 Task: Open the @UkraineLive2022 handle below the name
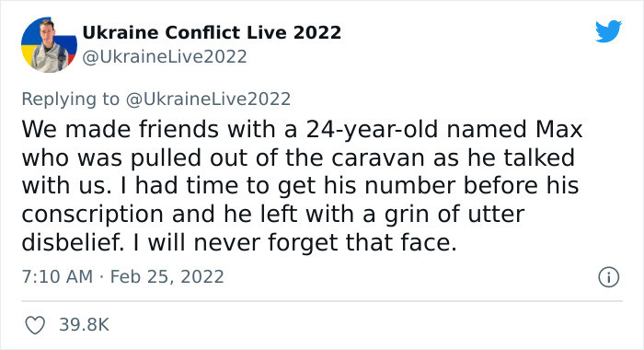[x=165, y=57]
